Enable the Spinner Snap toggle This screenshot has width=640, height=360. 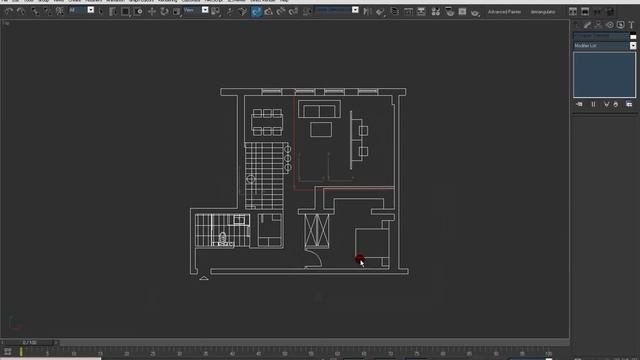point(293,12)
